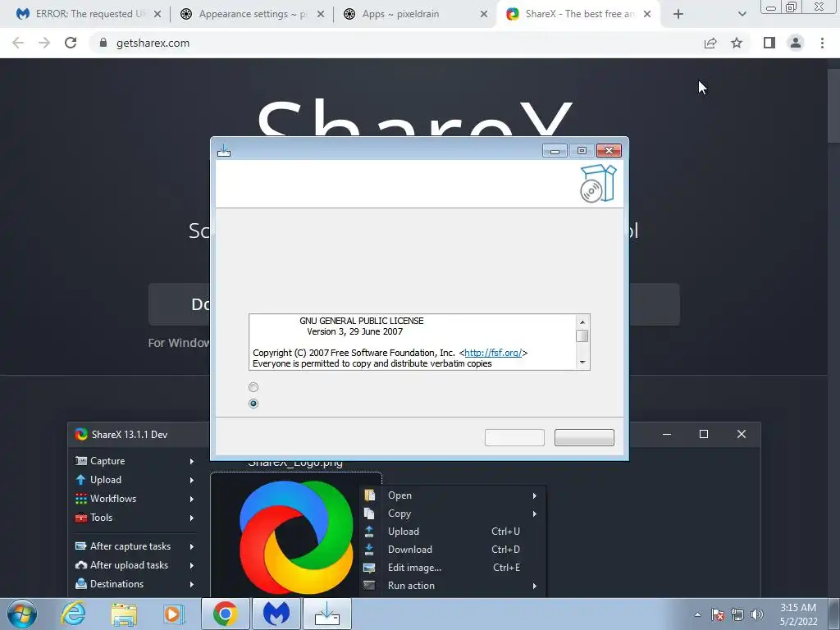This screenshot has height=630, width=840.
Task: Reload the getsharex.com page
Action: pos(71,43)
